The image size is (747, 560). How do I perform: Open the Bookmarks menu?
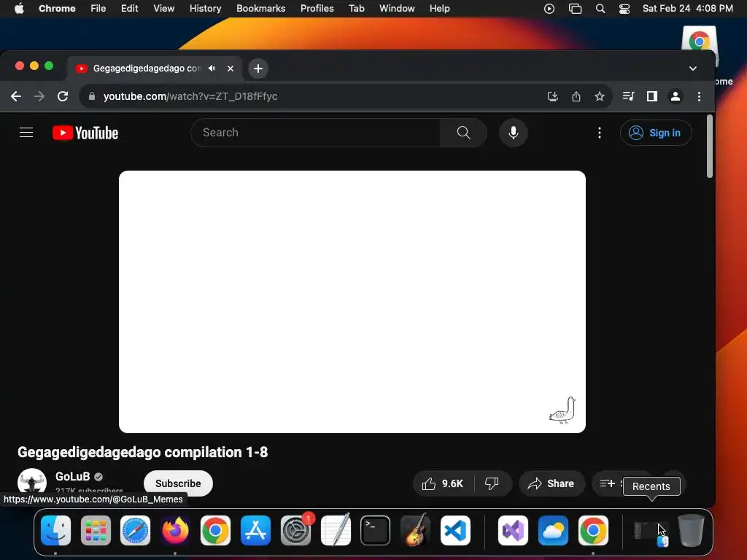260,8
